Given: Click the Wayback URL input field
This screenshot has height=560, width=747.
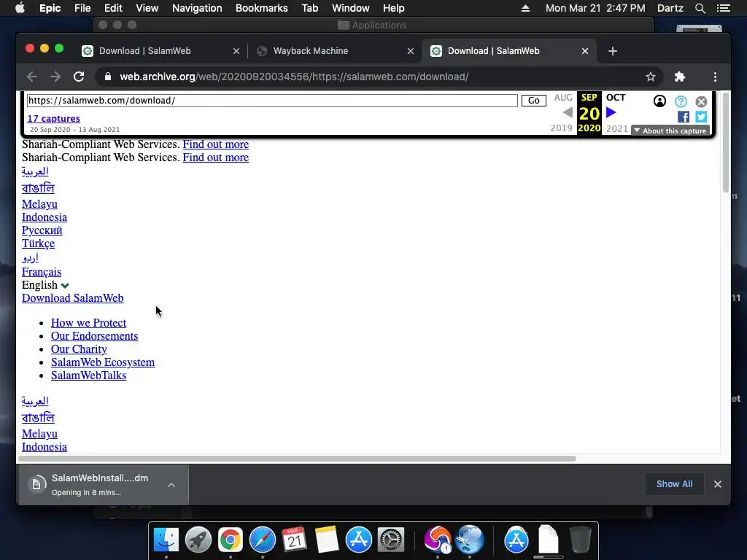Looking at the screenshot, I should (272, 101).
